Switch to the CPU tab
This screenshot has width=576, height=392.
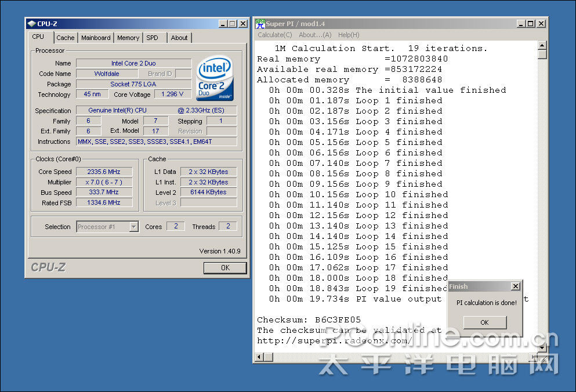[38, 37]
